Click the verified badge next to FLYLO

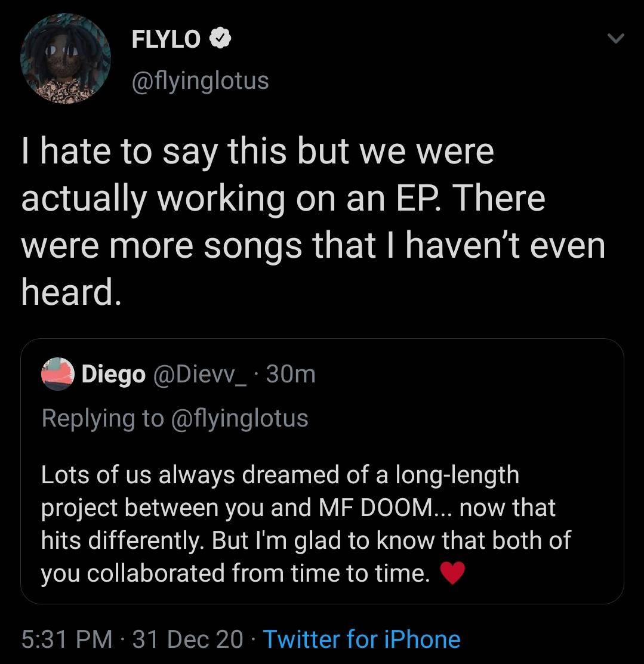click(220, 39)
